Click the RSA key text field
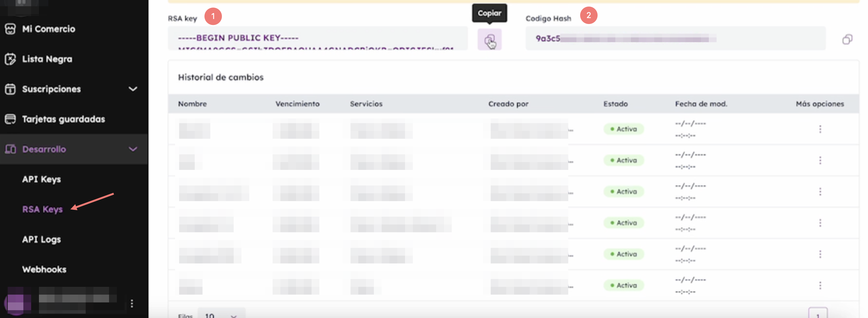Image resolution: width=868 pixels, height=318 pixels. [317, 38]
